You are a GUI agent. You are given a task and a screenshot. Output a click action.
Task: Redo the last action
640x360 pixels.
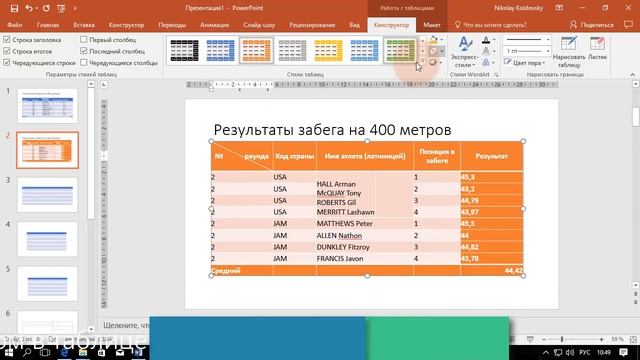tap(46, 8)
